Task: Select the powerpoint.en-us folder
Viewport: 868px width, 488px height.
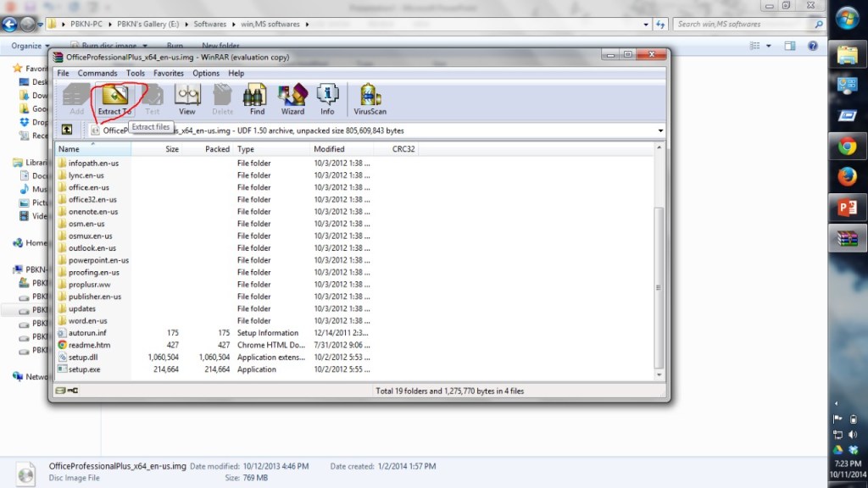Action: pos(98,260)
